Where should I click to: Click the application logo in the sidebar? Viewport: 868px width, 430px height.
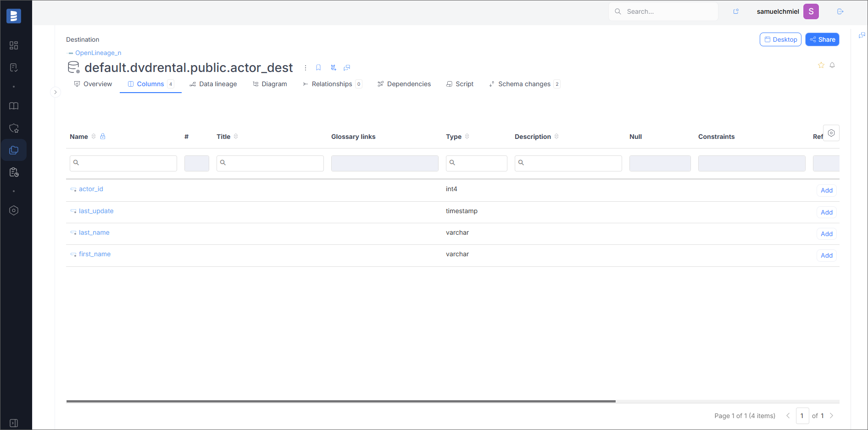pyautogui.click(x=14, y=16)
